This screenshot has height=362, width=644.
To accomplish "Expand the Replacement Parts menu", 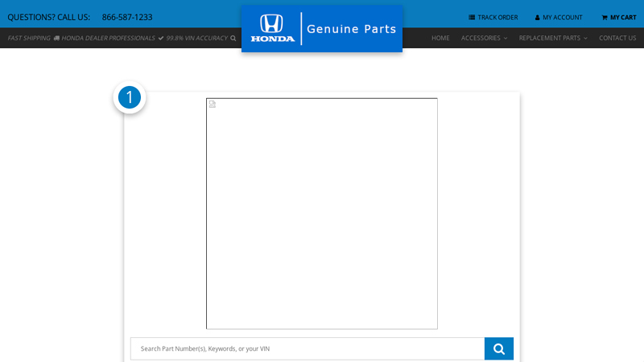I will (x=553, y=38).
